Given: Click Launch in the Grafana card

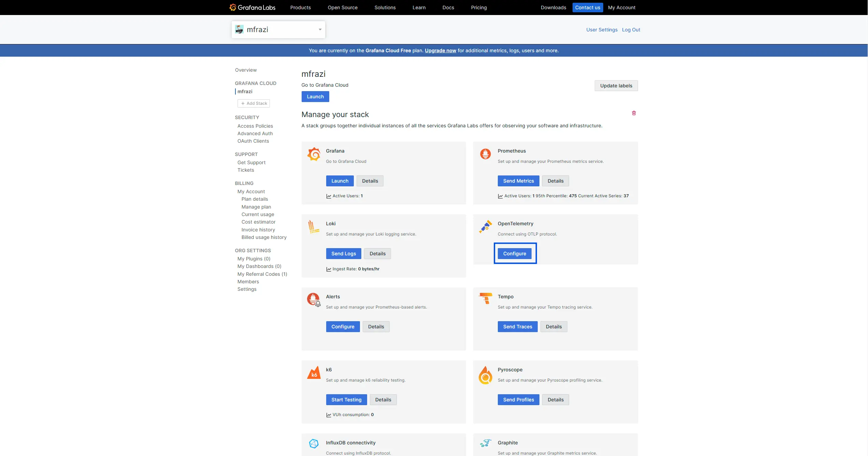Looking at the screenshot, I should tap(339, 181).
